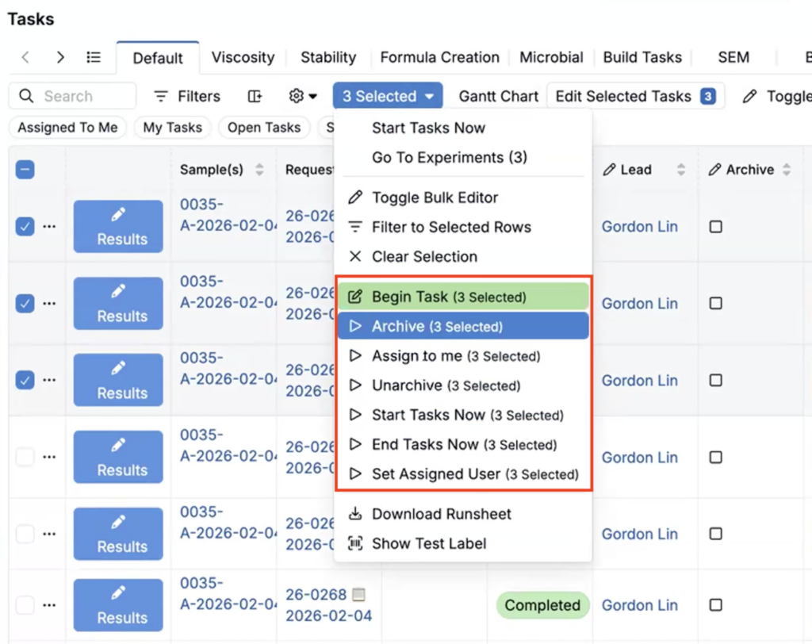Click the pencil icon in Archive header
Image resolution: width=812 pixels, height=644 pixels.
(x=714, y=170)
